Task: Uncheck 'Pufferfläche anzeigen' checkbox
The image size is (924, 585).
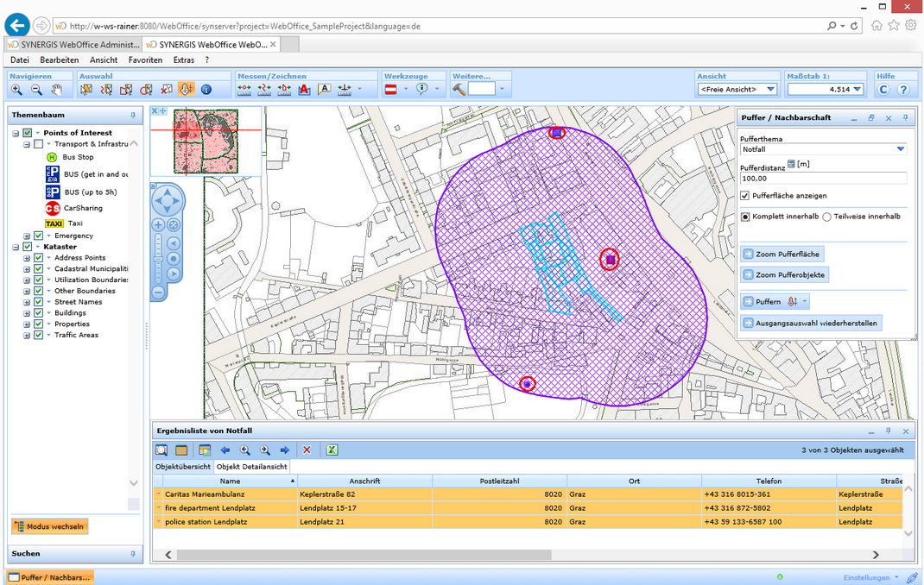Action: tap(745, 196)
